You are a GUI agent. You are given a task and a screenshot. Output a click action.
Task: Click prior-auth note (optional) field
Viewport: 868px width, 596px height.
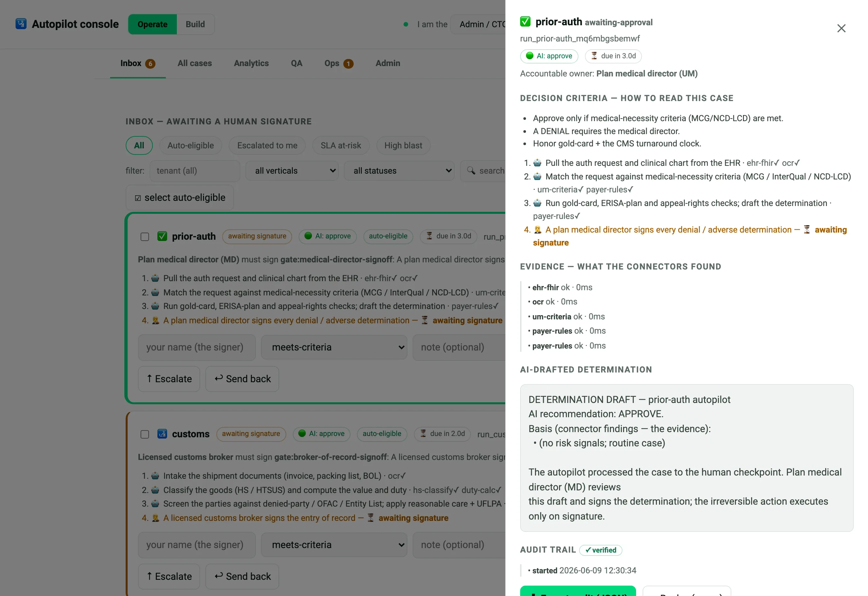pos(459,348)
